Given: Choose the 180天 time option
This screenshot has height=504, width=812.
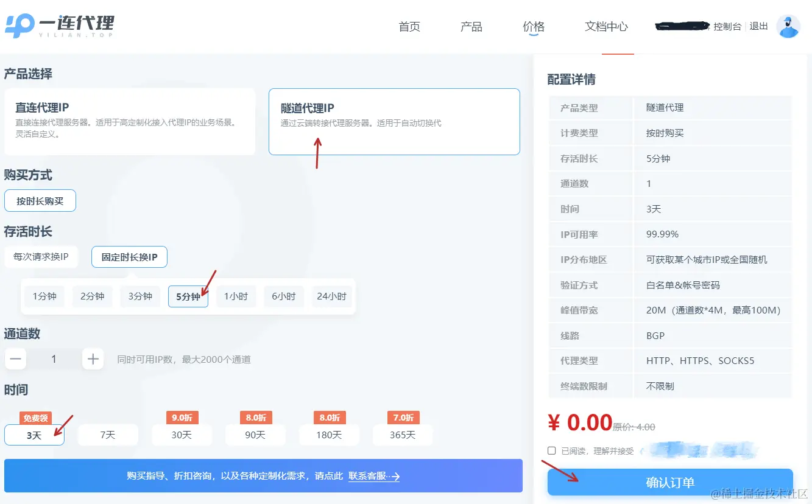Looking at the screenshot, I should [x=329, y=435].
